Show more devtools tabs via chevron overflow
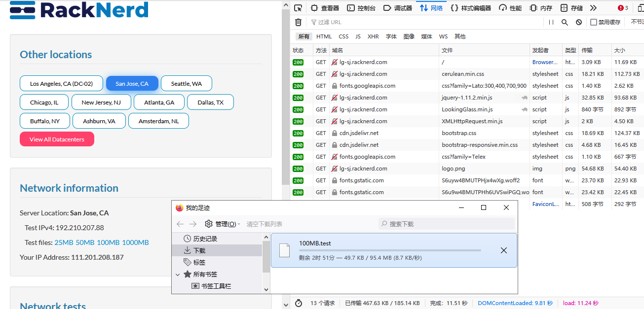 [x=593, y=8]
